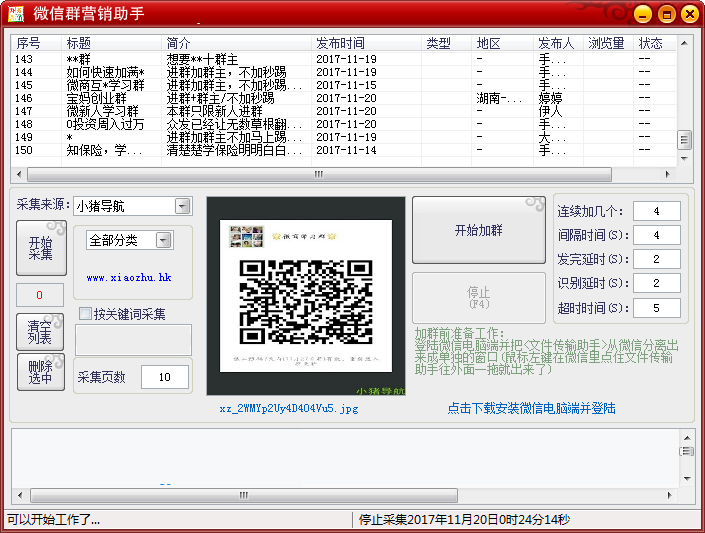Focus the 连续加几个 input field

click(656, 211)
